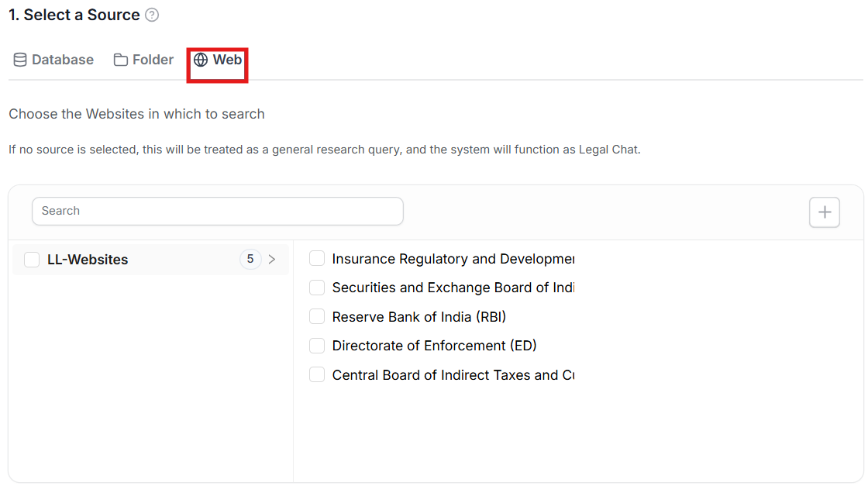
Task: Tick the LL-Websites checkbox
Action: pyautogui.click(x=32, y=260)
